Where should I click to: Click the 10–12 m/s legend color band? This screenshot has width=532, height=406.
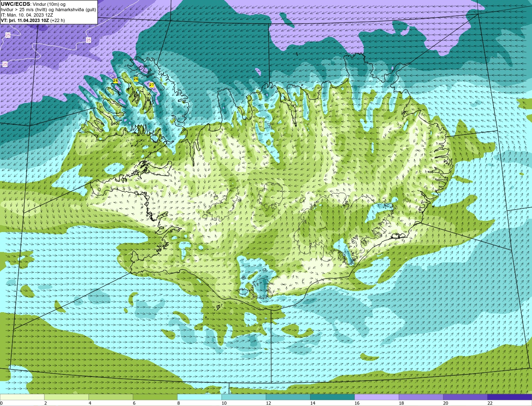[244, 397]
